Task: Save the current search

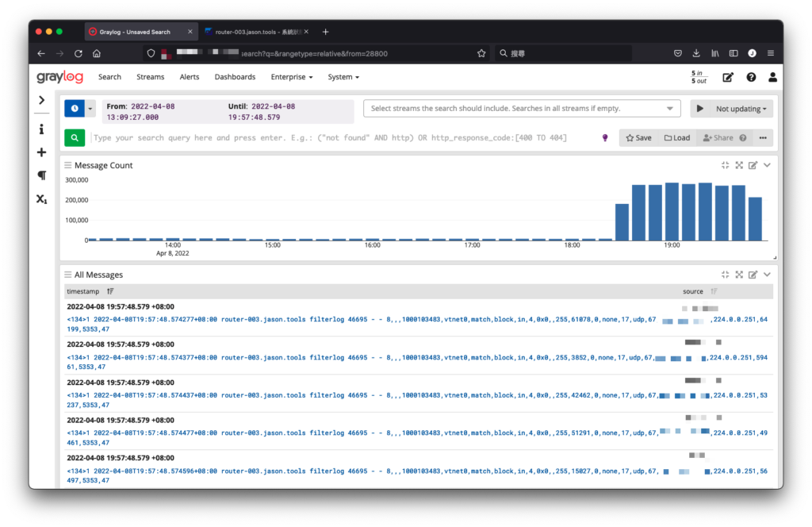Action: 638,138
